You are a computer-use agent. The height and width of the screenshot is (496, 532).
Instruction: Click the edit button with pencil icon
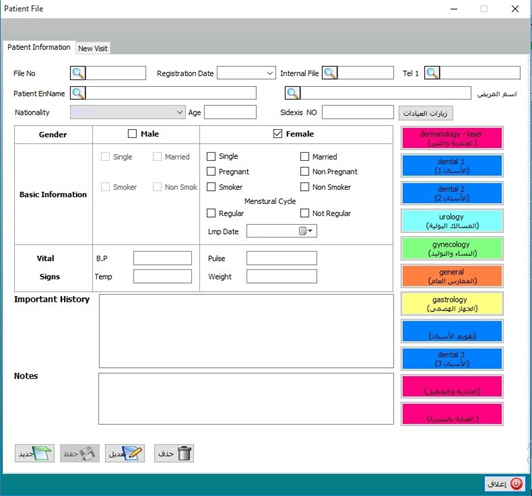point(125,453)
